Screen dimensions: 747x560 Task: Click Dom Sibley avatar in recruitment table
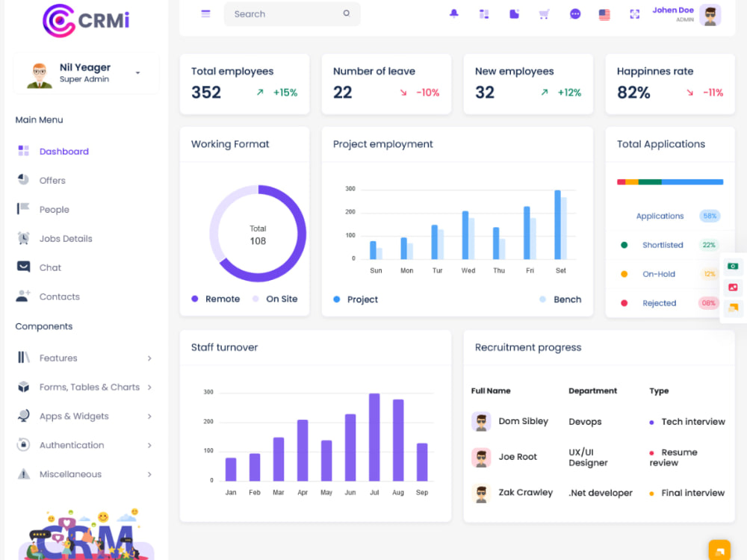point(480,421)
